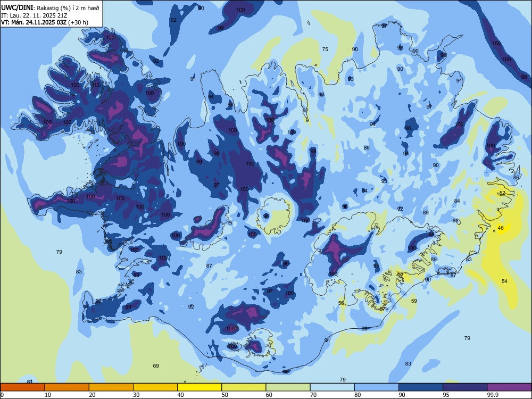Image resolution: width=532 pixels, height=399 pixels.
Task: Click the 'UWC/DINI' title text
Action: (x=16, y=8)
